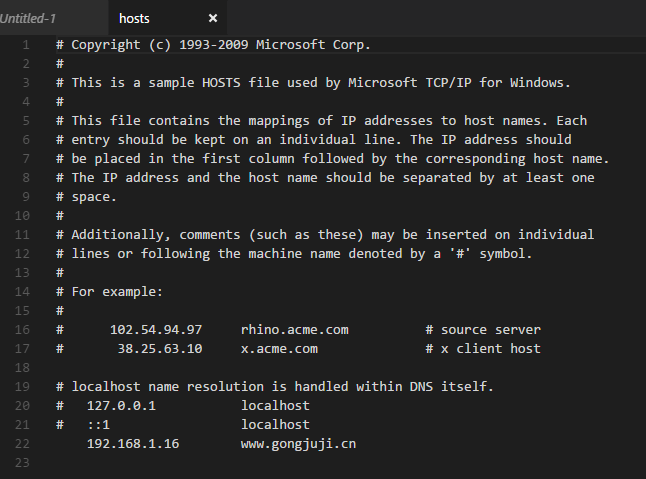
Task: Click on the rhino.acme.com example entry
Action: click(295, 329)
